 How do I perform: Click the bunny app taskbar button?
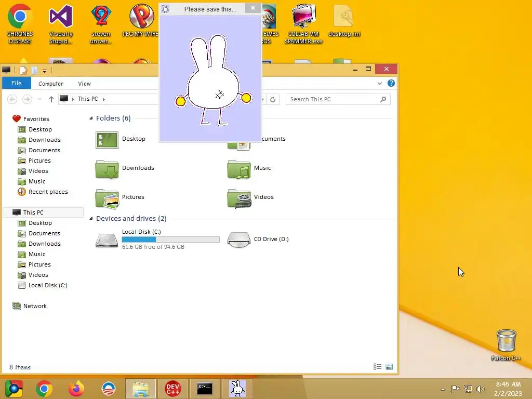pyautogui.click(x=237, y=389)
